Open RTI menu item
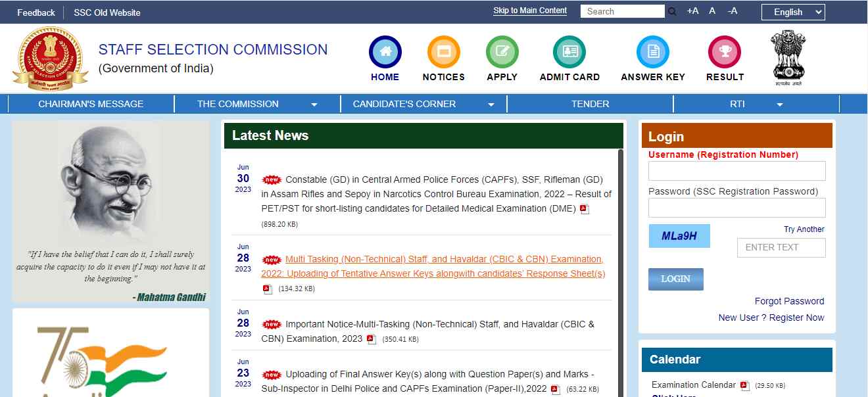Screen dimensions: 868x397 (x=737, y=104)
